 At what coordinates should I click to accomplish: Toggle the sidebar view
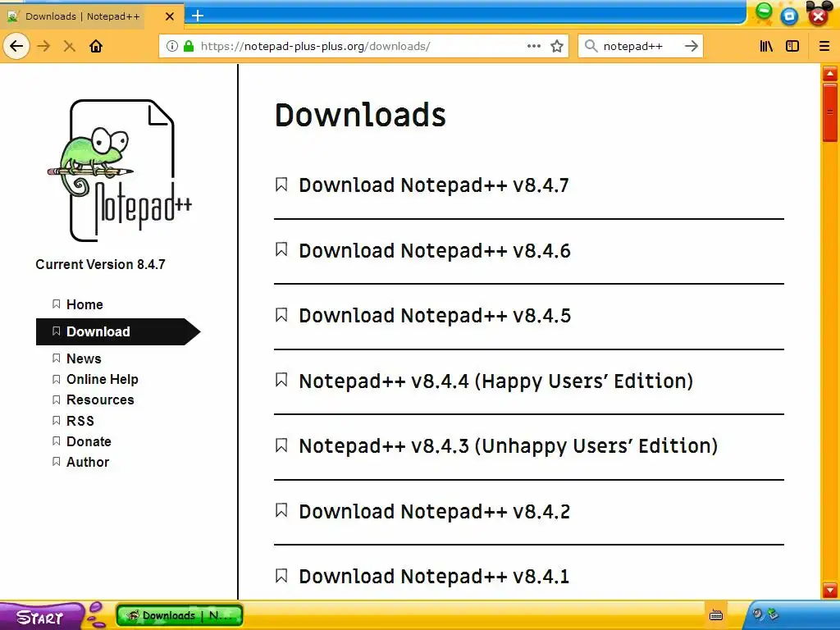click(792, 46)
